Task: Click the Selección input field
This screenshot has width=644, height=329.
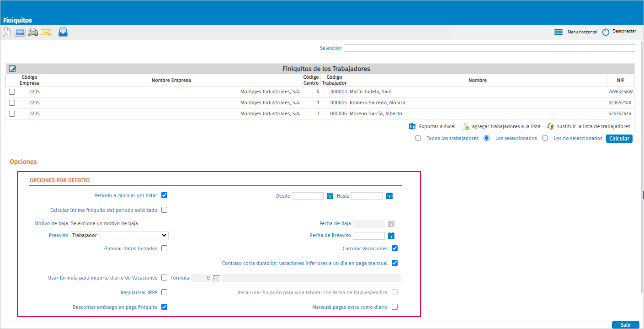Action: (490, 48)
